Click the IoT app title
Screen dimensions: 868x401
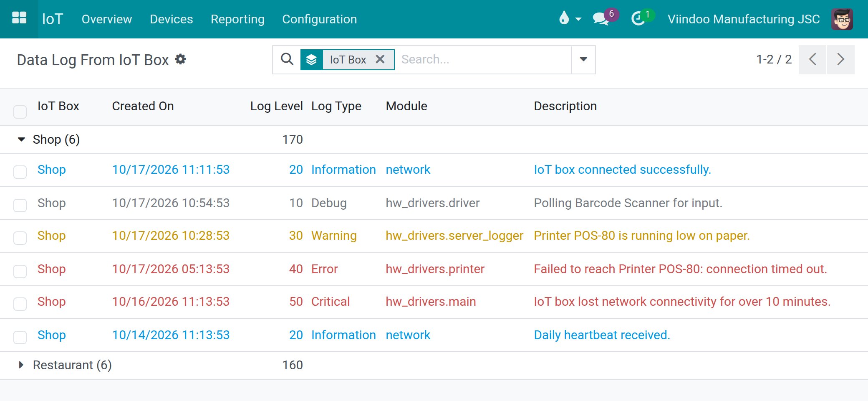tap(53, 19)
